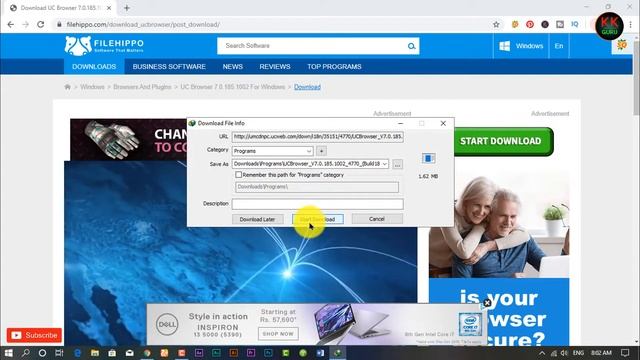
Task: Launch Microsoft Edge from the taskbar
Action: [x=77, y=353]
